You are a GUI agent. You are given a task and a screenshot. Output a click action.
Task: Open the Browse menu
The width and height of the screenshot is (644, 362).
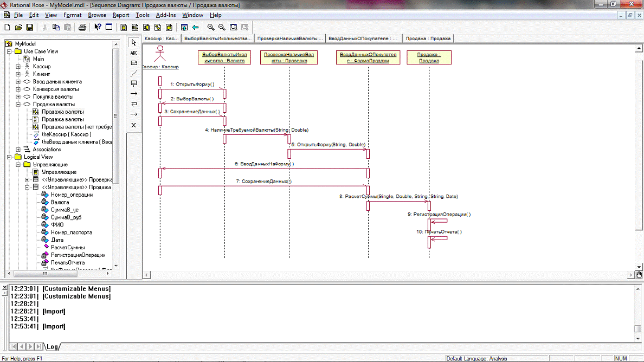(97, 15)
